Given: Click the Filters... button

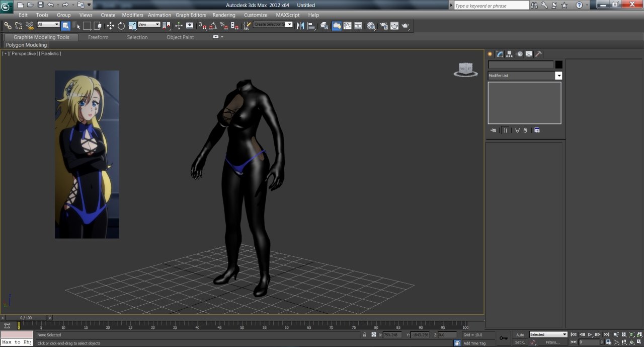Looking at the screenshot, I should pos(553,342).
